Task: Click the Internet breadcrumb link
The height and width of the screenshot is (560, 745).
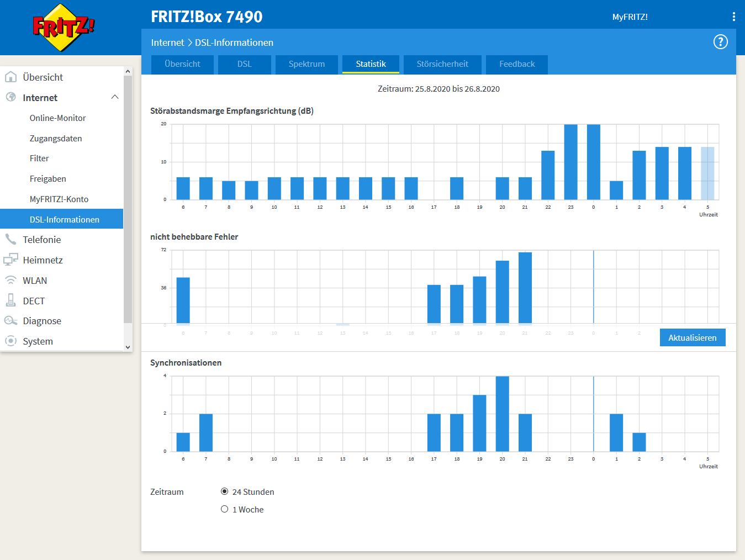Action: (x=167, y=43)
